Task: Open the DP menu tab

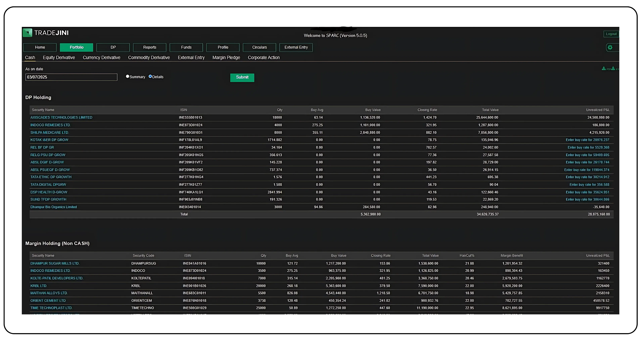Action: point(113,47)
